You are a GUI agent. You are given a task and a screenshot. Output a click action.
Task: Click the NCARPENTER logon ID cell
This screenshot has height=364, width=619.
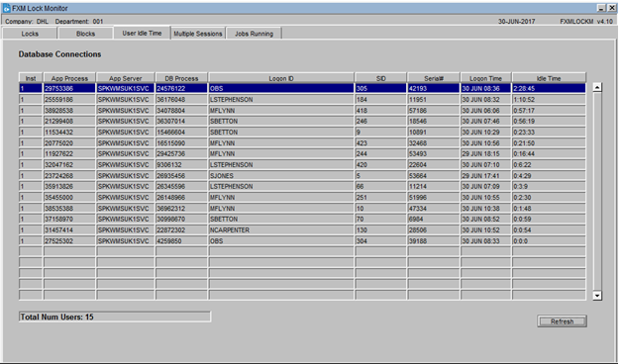281,229
